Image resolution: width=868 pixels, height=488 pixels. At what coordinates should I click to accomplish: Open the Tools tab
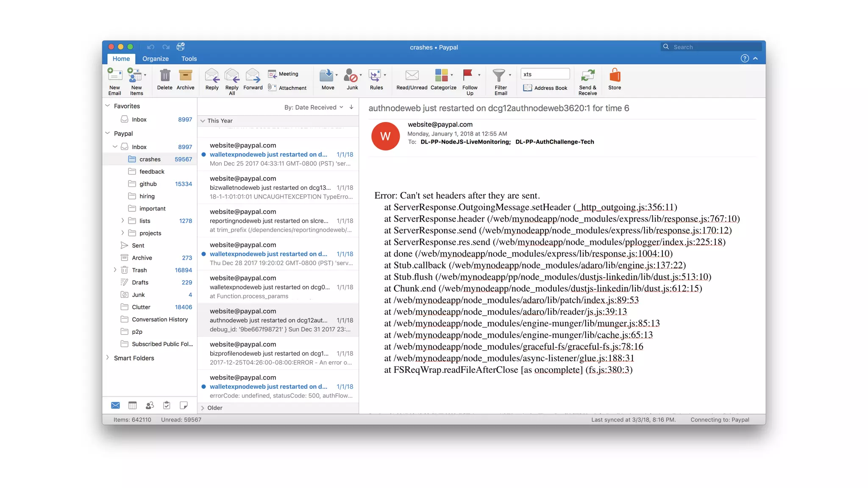189,59
